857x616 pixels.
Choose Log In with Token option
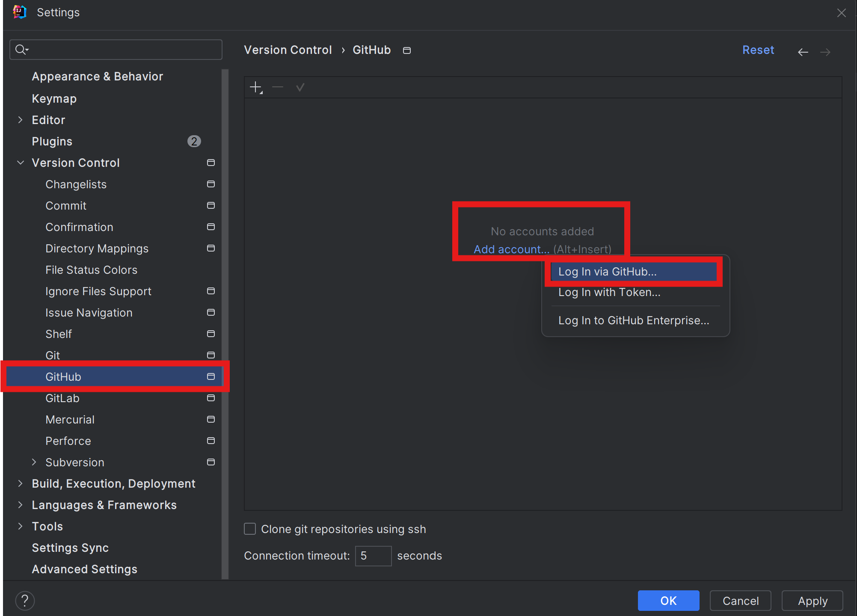click(x=609, y=293)
